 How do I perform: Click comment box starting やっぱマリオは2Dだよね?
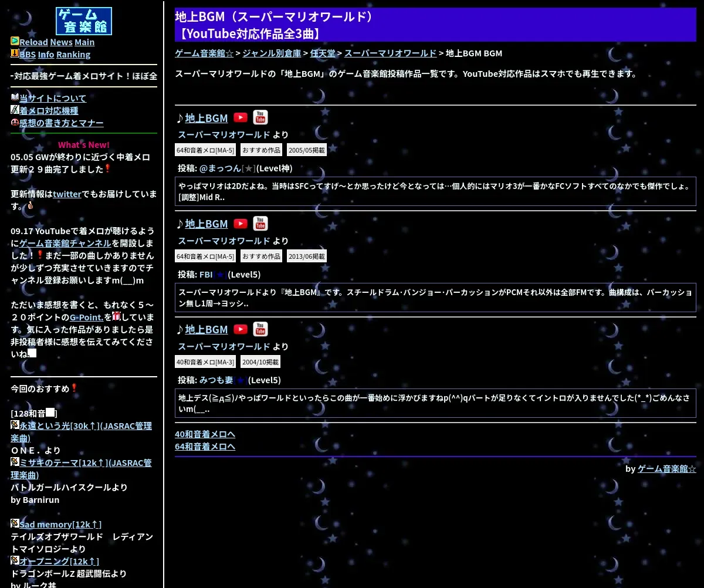pyautogui.click(x=435, y=191)
